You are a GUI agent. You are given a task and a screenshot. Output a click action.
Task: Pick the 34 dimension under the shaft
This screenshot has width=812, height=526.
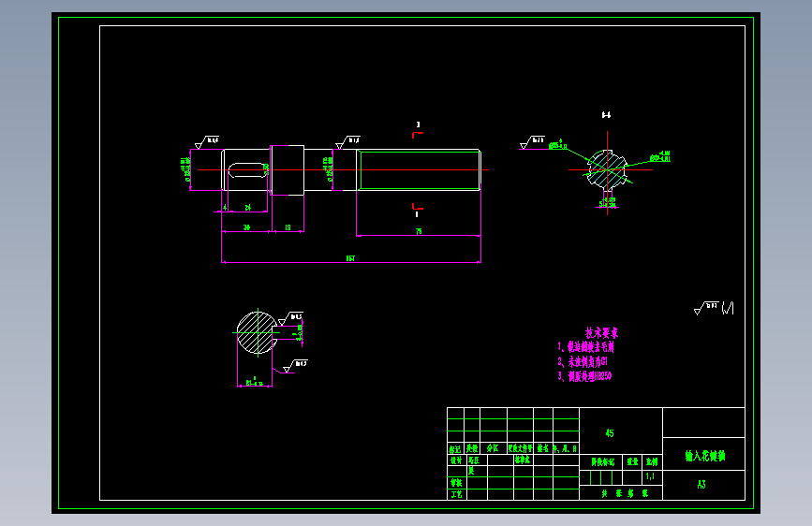point(246,227)
